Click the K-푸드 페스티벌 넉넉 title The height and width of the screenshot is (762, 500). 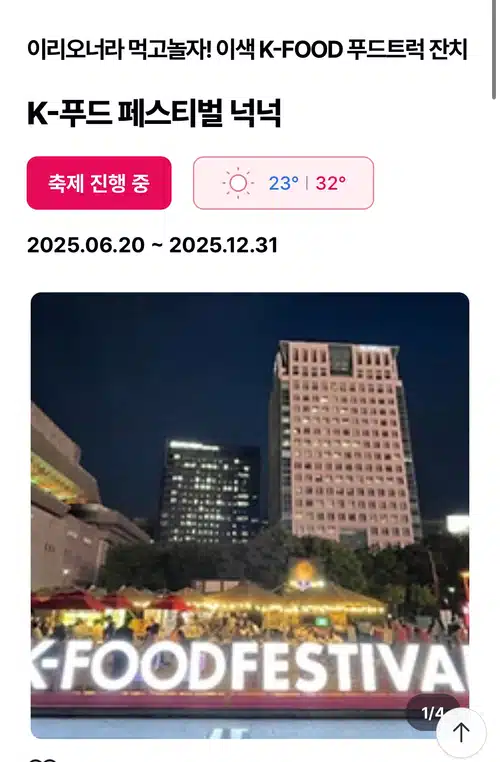pyautogui.click(x=154, y=113)
